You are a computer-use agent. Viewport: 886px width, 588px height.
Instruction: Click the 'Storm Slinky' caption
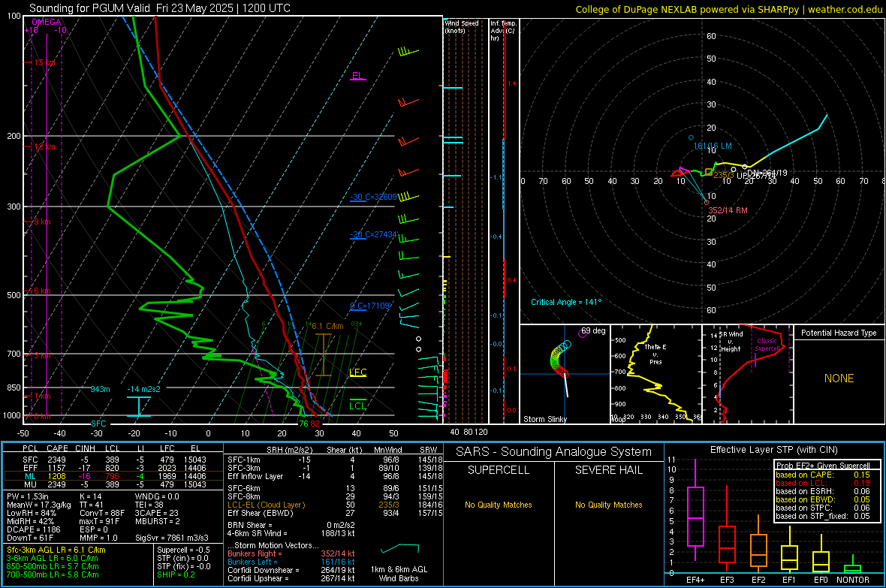point(544,419)
